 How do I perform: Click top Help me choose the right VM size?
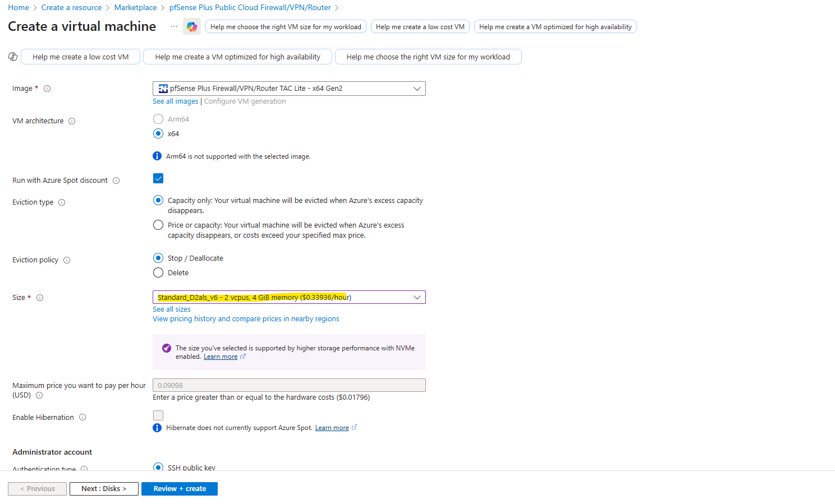click(x=286, y=27)
